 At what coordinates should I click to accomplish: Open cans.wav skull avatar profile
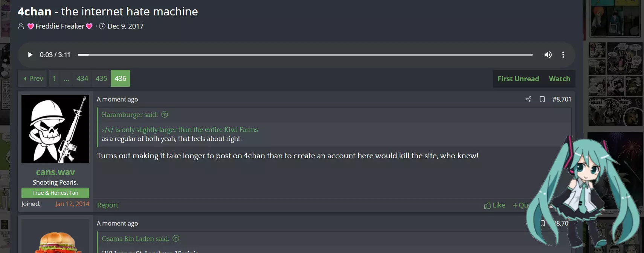pyautogui.click(x=55, y=129)
